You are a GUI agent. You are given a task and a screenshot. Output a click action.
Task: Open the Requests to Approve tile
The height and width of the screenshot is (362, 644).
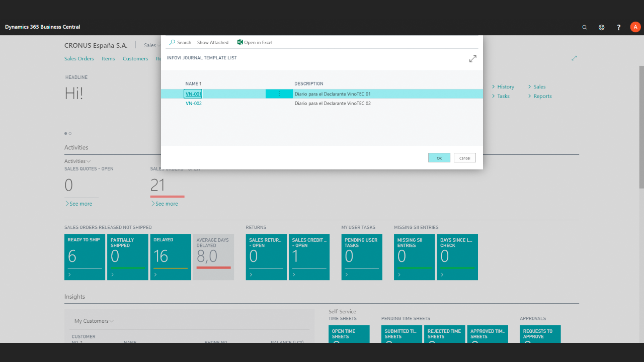pyautogui.click(x=540, y=334)
